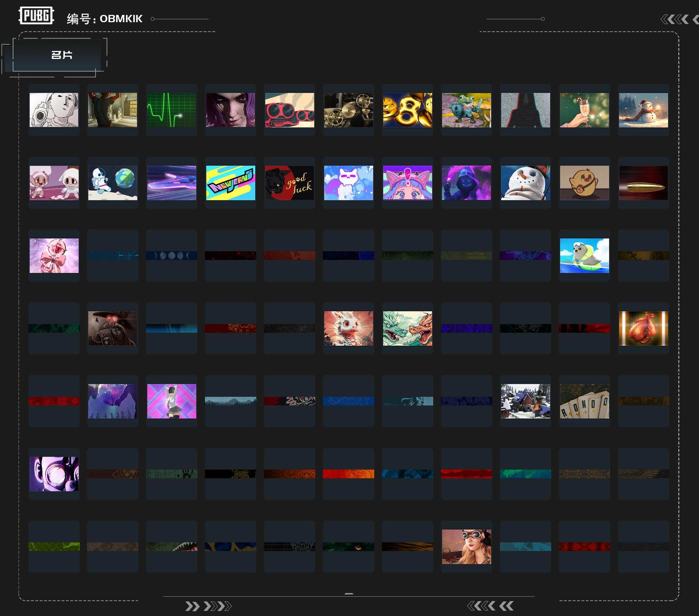Pick the white baby dragon nameplate
The image size is (699, 616).
pyautogui.click(x=349, y=328)
